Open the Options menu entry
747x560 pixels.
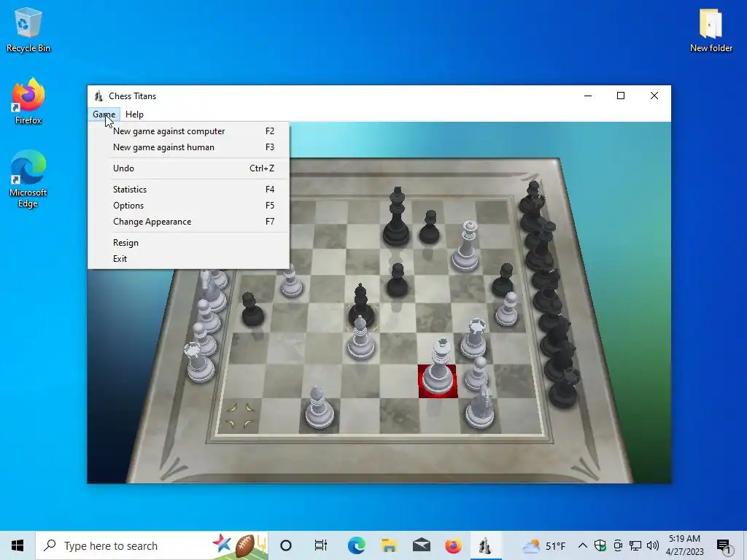pyautogui.click(x=188, y=205)
